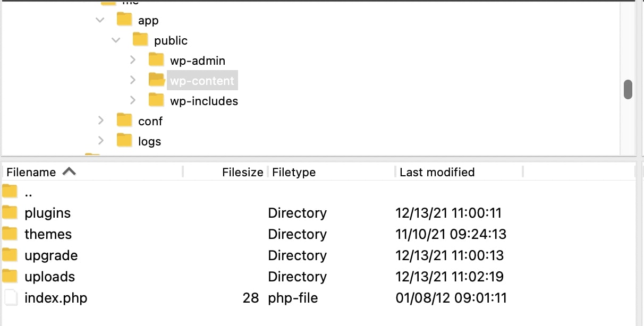Click the upgrade folder icon
Viewport: 644px width, 326px height.
click(10, 255)
